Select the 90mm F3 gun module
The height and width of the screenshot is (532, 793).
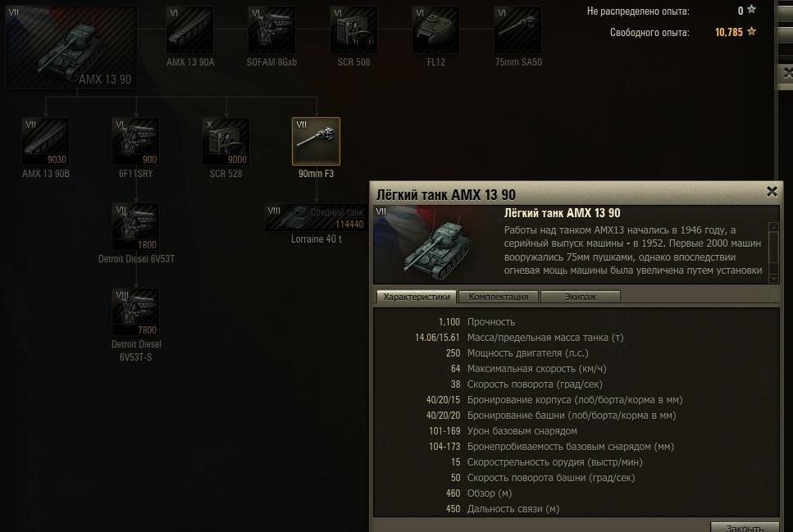coord(316,142)
